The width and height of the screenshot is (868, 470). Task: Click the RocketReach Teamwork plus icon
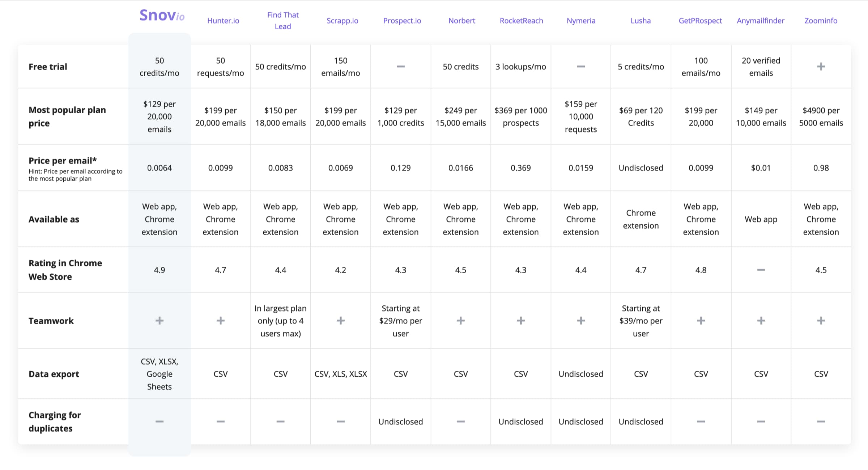[x=521, y=321]
